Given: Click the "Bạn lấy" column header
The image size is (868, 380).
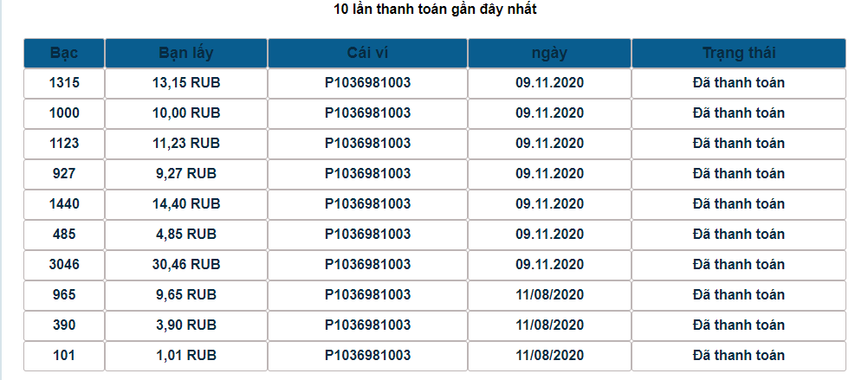Looking at the screenshot, I should click(x=186, y=53).
